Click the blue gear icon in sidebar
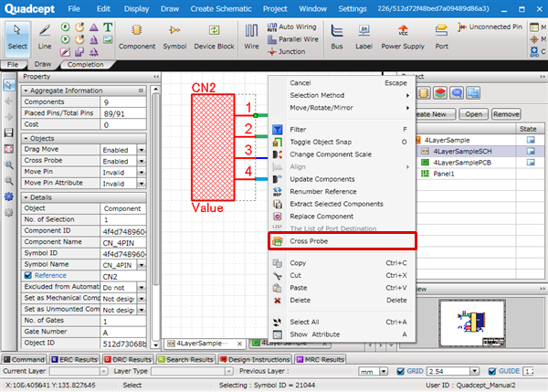 tap(9, 196)
